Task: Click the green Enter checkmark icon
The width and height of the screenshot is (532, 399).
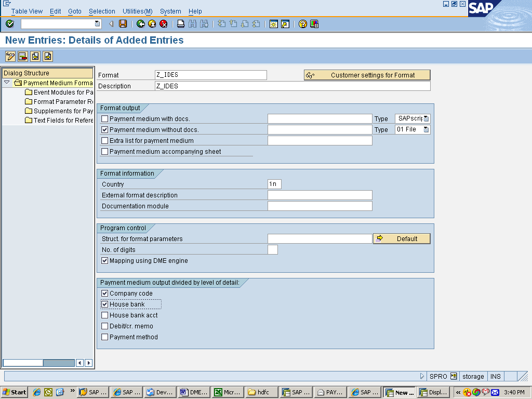Action: coord(10,24)
